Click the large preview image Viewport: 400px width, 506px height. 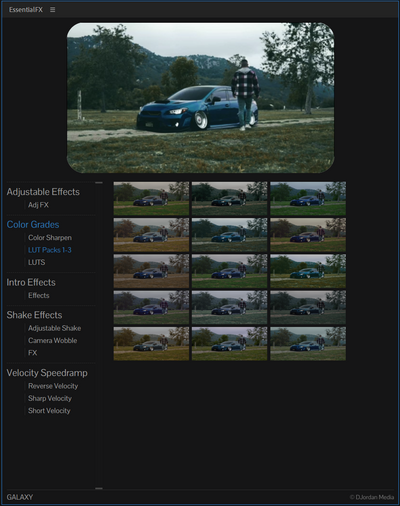point(200,98)
